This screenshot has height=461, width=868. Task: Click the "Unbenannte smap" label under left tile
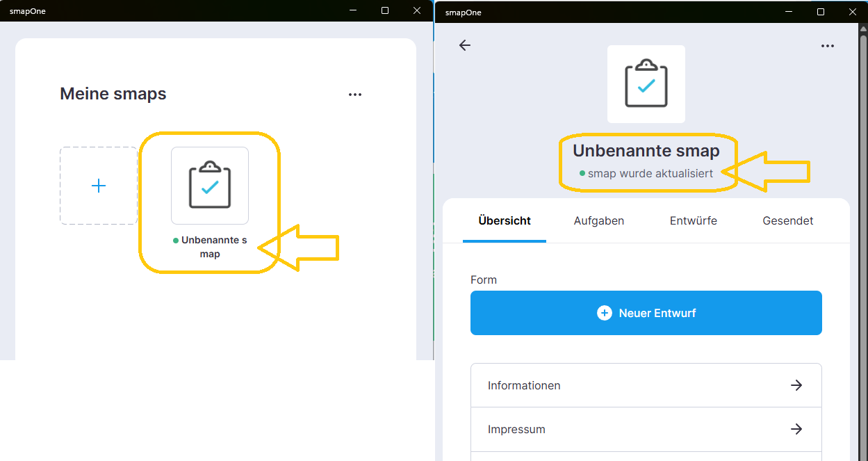[214, 247]
